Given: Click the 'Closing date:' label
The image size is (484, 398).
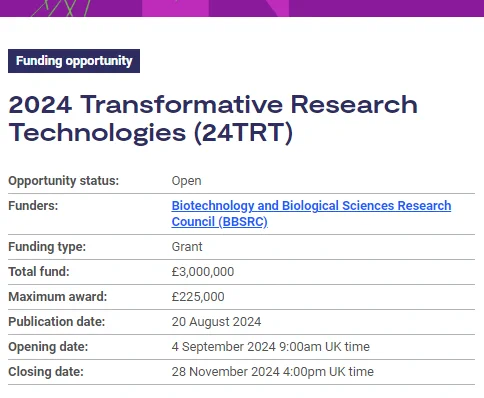Looking at the screenshot, I should 46,372.
